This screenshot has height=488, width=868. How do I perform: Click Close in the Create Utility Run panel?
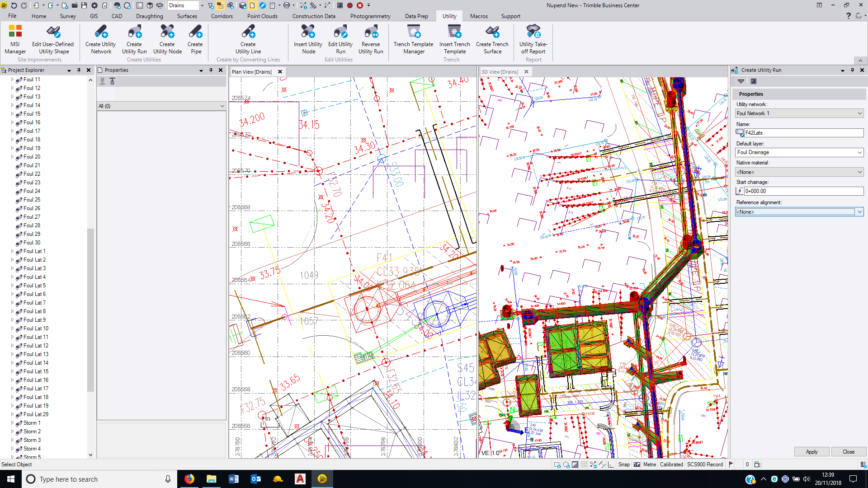(848, 451)
